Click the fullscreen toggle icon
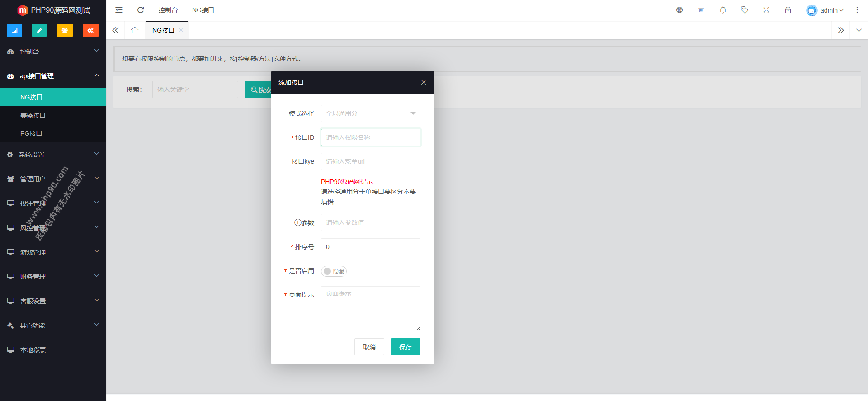868x401 pixels. [x=766, y=10]
